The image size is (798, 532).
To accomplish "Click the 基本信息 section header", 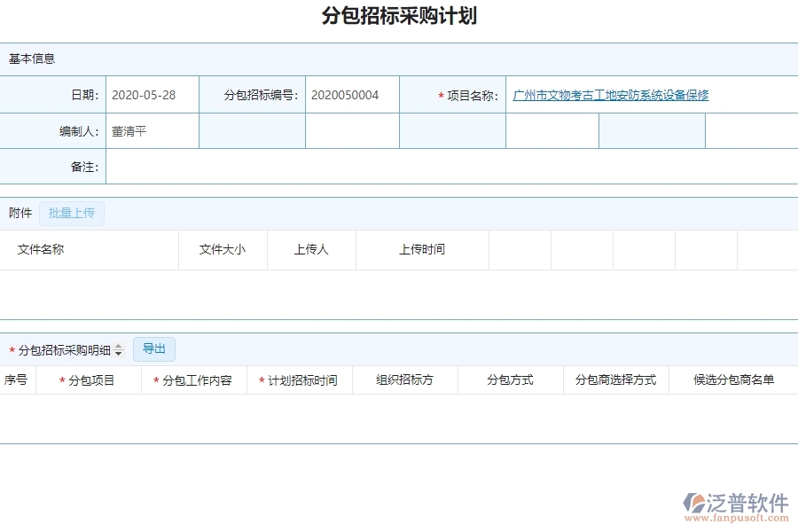I will [31, 59].
